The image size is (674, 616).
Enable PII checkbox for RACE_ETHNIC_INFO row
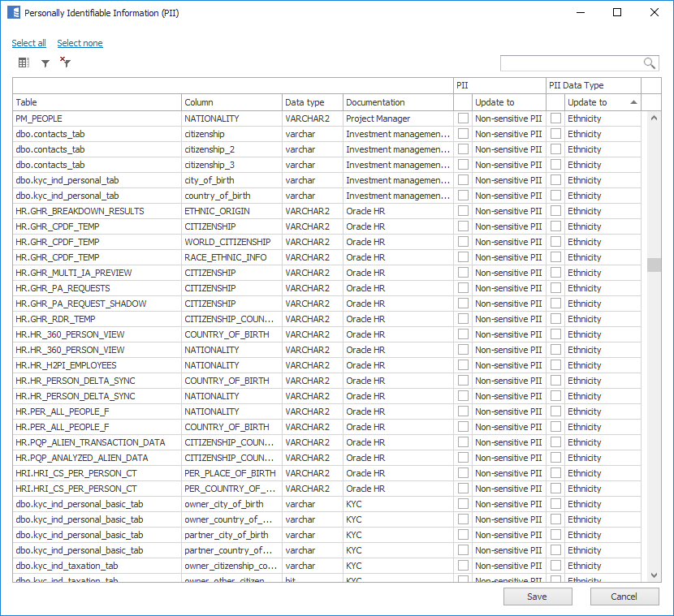pyautogui.click(x=463, y=257)
